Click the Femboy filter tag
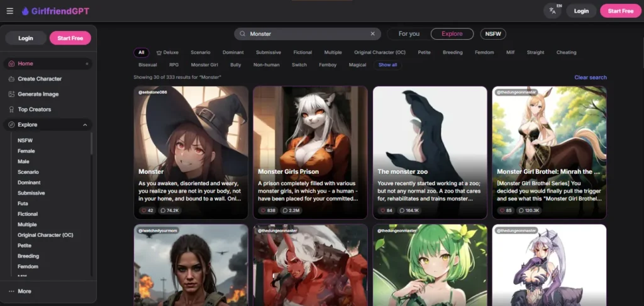This screenshot has width=644, height=306. (x=328, y=65)
